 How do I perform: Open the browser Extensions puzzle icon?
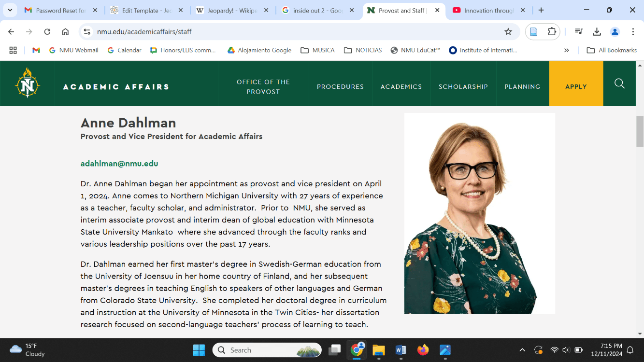coord(552,32)
